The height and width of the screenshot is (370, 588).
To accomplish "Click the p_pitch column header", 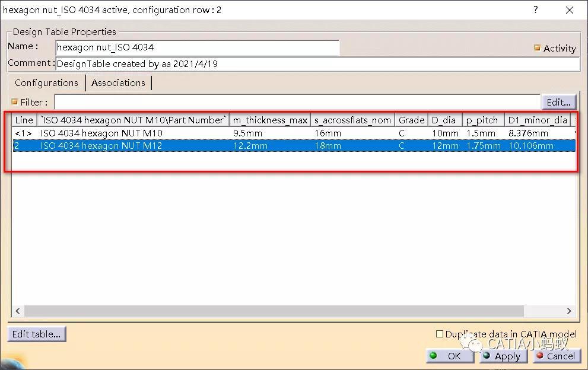I will 484,120.
